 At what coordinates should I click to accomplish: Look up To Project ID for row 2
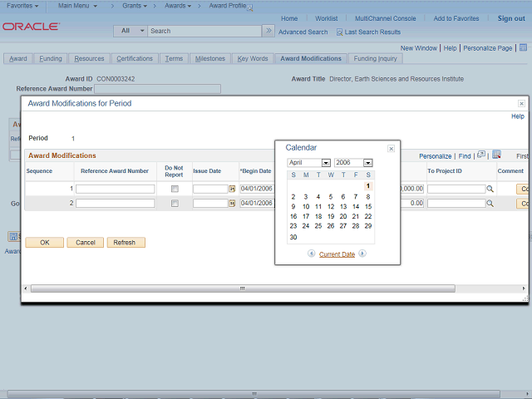tap(490, 204)
